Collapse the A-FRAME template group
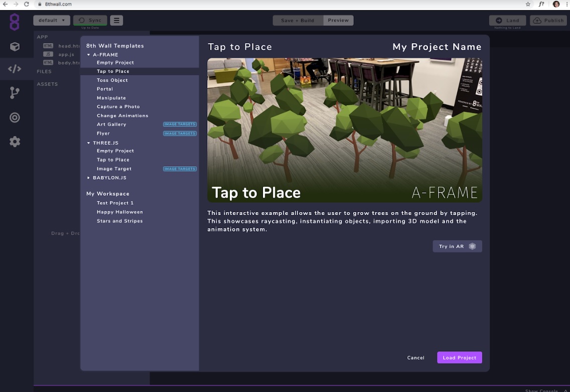The width and height of the screenshot is (570, 392). tap(88, 55)
